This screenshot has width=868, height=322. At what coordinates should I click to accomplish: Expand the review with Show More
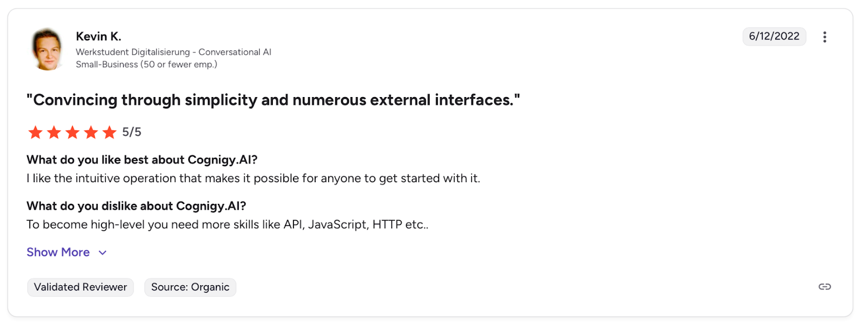click(58, 252)
